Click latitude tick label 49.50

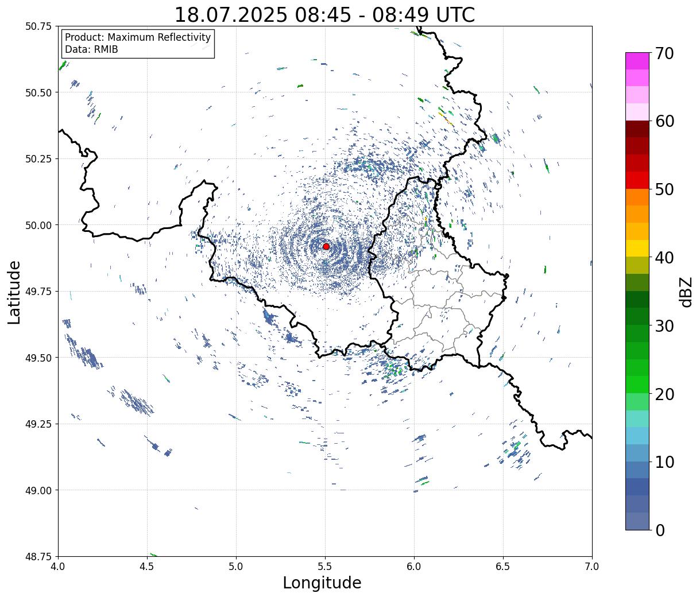point(38,358)
